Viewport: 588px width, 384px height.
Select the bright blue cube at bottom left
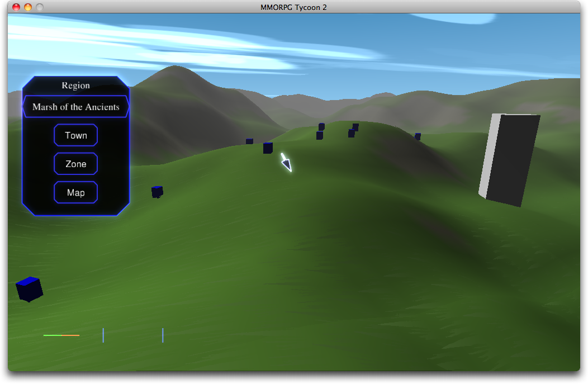[x=29, y=289]
